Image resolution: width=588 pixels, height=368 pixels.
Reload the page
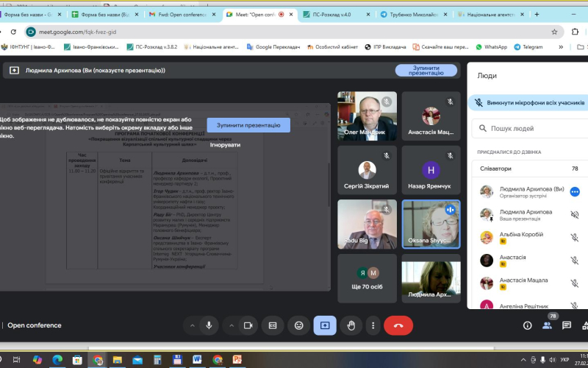13,32
